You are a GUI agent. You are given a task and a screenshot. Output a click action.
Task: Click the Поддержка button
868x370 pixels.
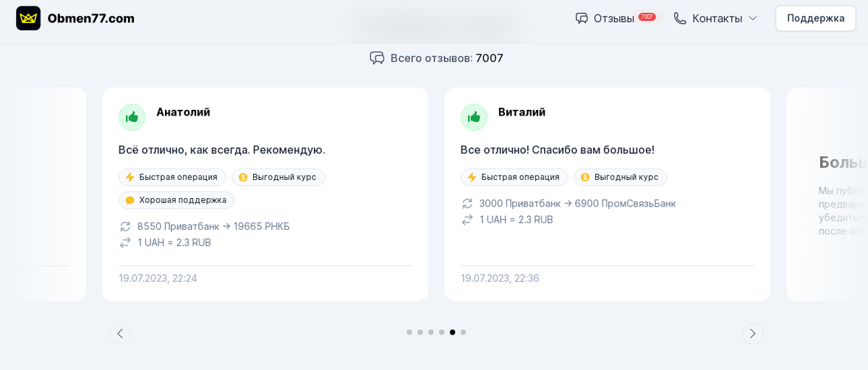816,18
